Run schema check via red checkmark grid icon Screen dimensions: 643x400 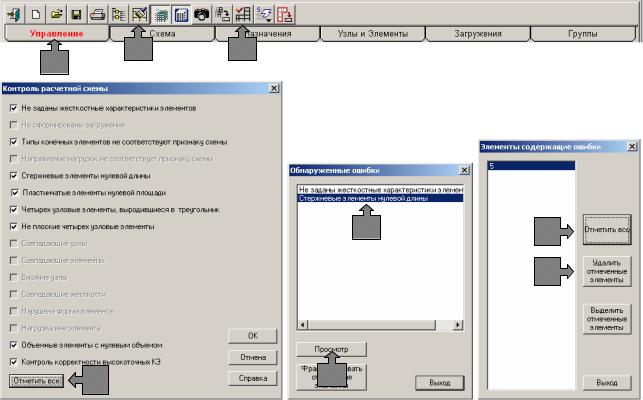click(243, 15)
